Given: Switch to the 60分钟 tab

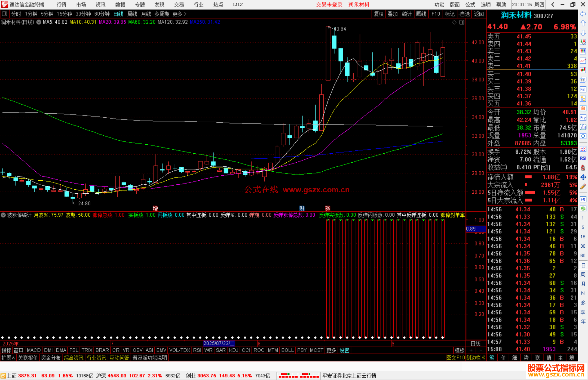Looking at the screenshot, I should [102, 14].
